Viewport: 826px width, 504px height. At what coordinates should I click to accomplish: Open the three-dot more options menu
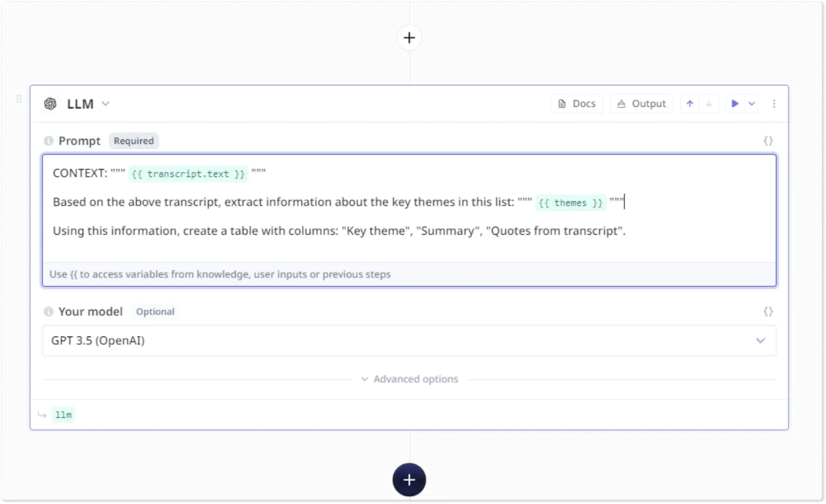[774, 104]
